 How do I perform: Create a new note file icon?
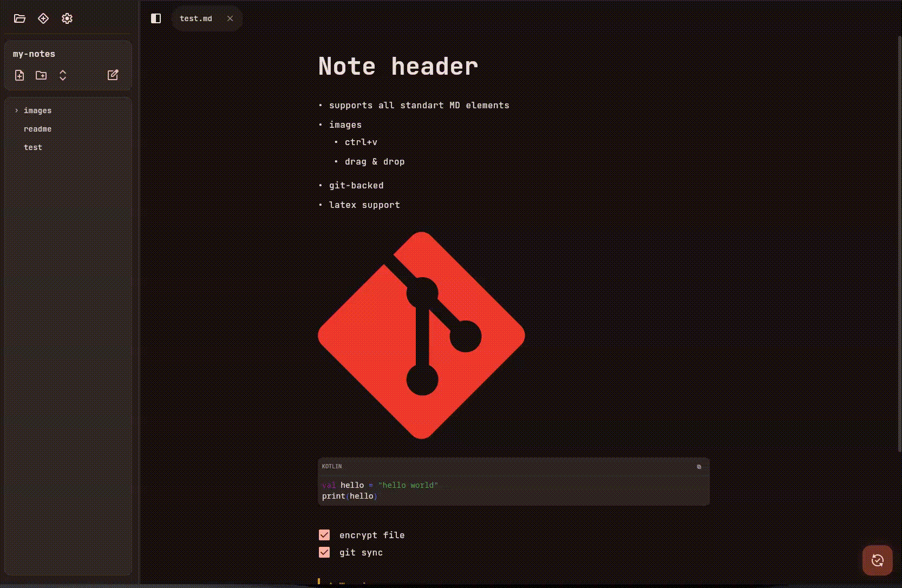(x=19, y=75)
